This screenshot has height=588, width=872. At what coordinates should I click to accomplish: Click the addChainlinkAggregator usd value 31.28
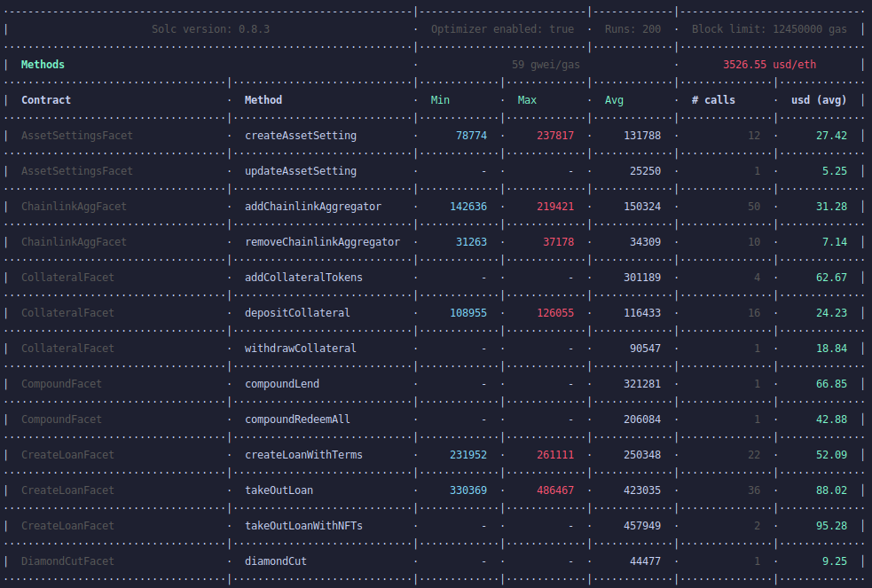click(831, 207)
